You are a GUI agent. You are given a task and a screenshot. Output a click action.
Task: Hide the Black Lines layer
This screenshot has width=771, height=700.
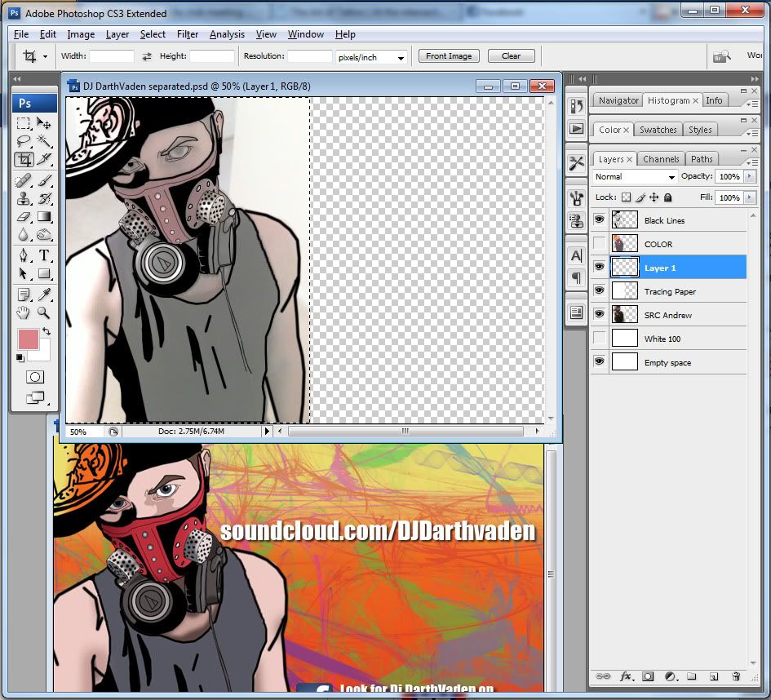599,219
